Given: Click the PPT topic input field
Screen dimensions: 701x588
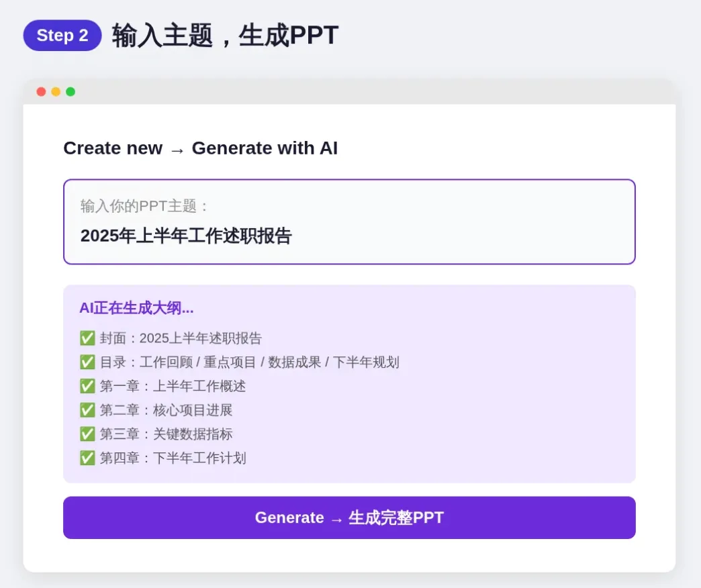Looking at the screenshot, I should tap(349, 222).
